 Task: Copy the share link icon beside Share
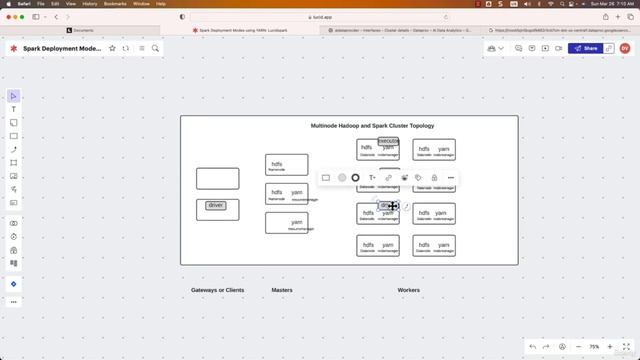[x=609, y=48]
